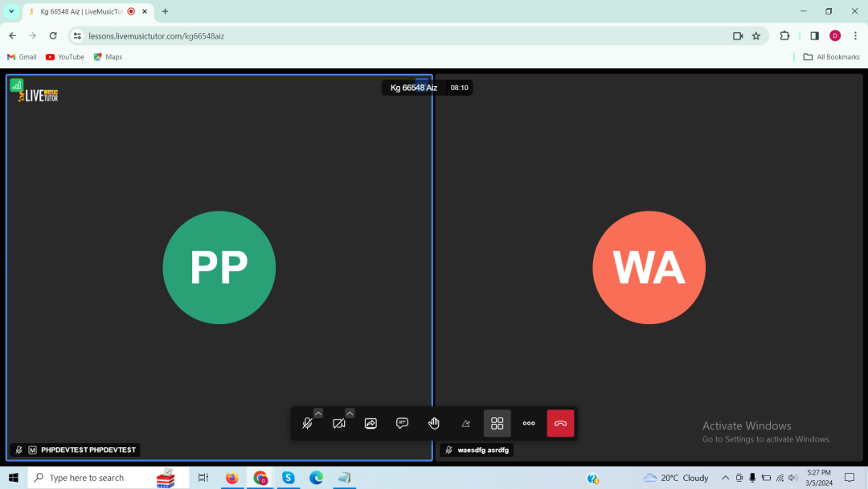This screenshot has height=489, width=868.
Task: Expand audio settings arrow above microphone
Action: 318,413
